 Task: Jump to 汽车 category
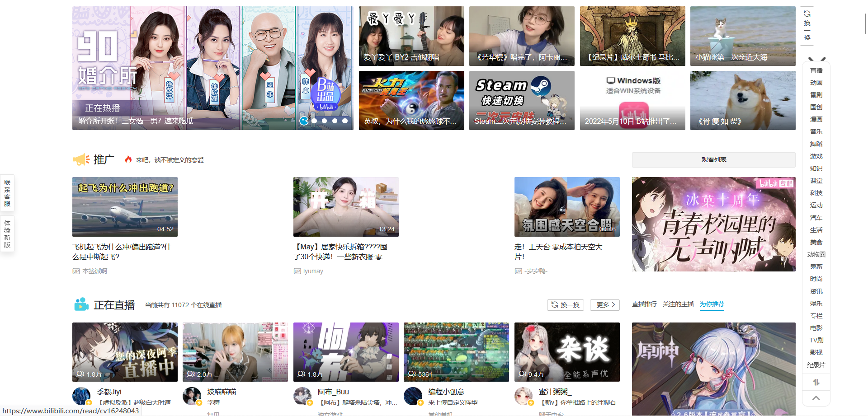click(x=816, y=218)
